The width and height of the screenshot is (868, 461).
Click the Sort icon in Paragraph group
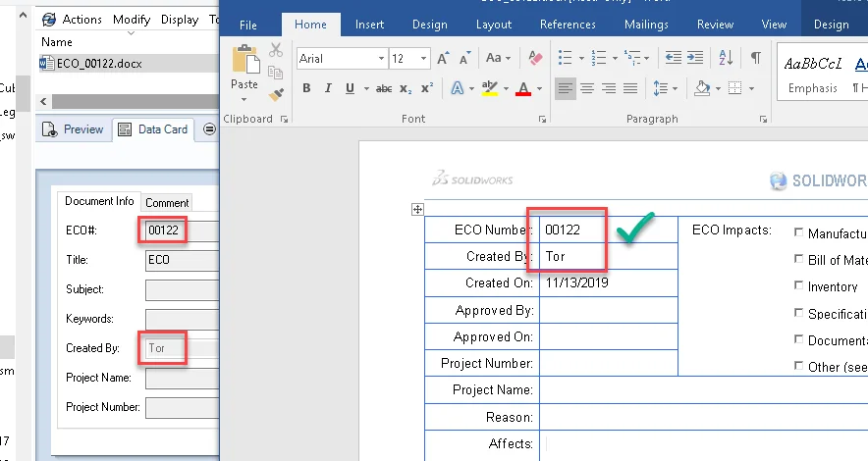pos(729,58)
